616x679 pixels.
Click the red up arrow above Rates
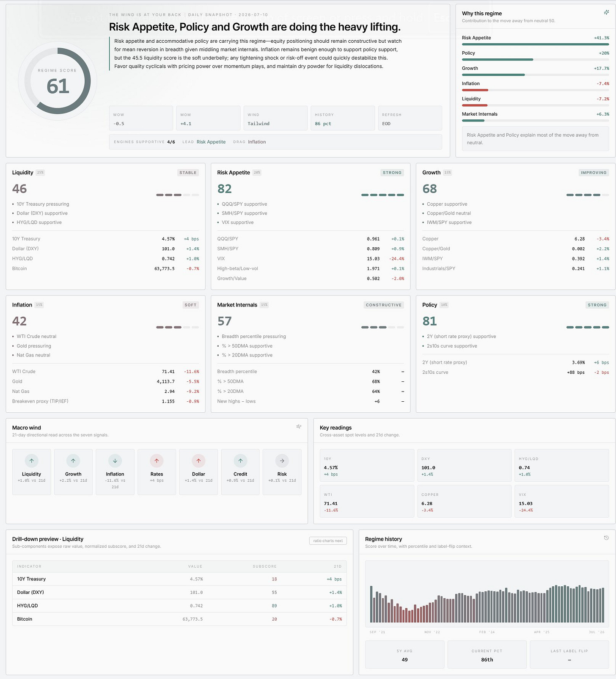pos(157,461)
